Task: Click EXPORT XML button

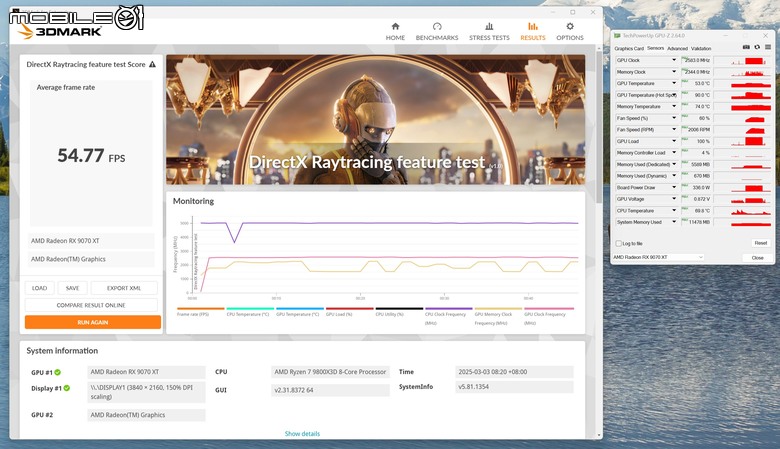Action: pos(124,288)
